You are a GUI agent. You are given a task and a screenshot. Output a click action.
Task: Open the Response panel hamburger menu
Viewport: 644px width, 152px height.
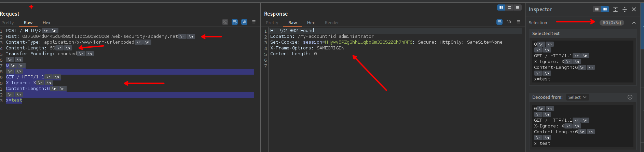point(519,22)
